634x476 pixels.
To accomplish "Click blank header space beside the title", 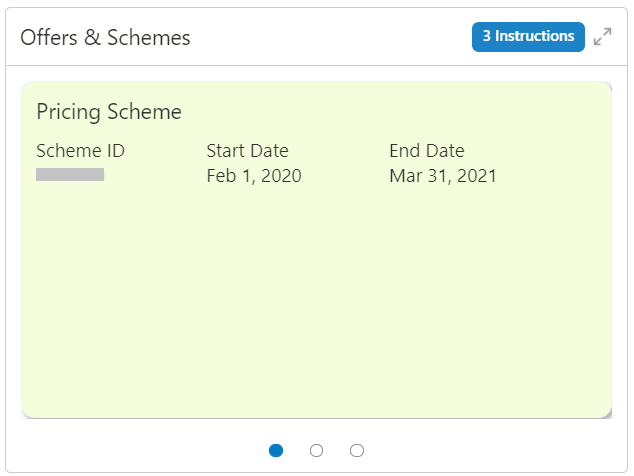I will 330,38.
